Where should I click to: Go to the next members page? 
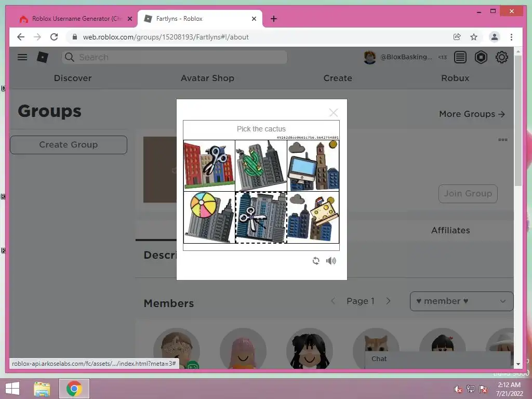(389, 301)
